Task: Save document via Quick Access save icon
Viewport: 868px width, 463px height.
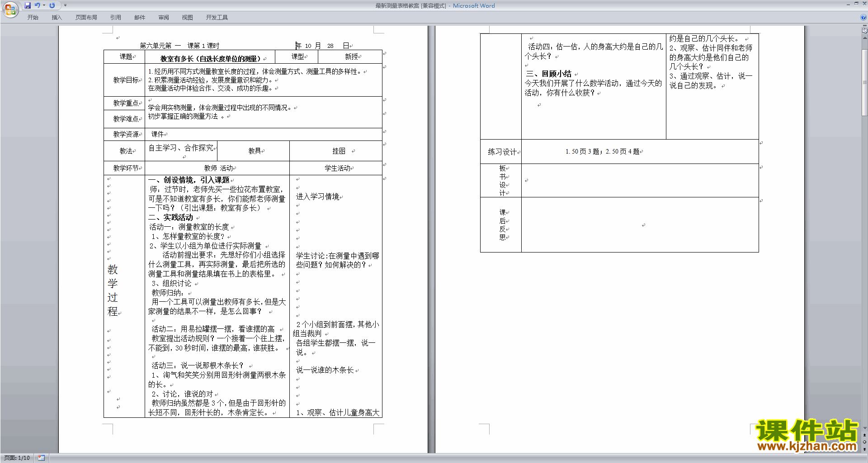Action: click(x=28, y=5)
